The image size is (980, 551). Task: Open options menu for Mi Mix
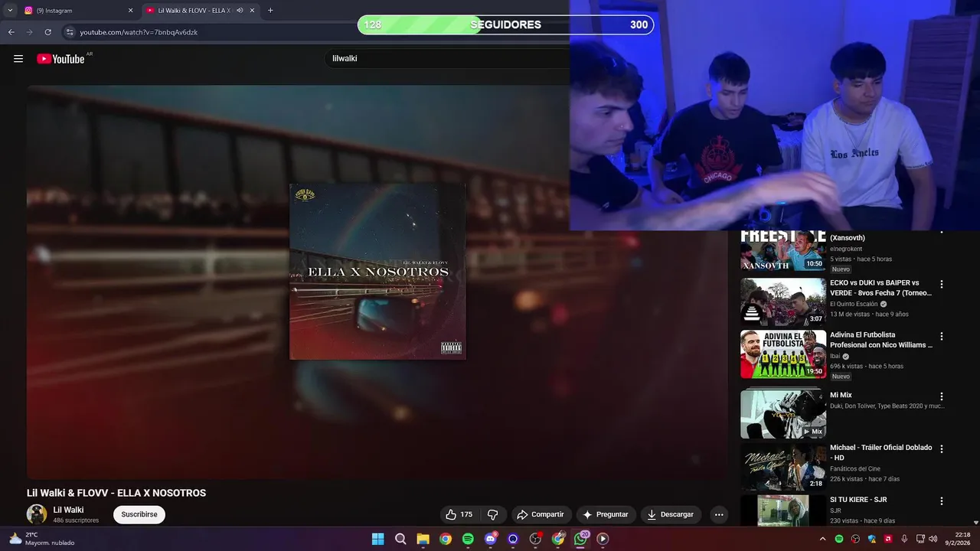pos(942,396)
